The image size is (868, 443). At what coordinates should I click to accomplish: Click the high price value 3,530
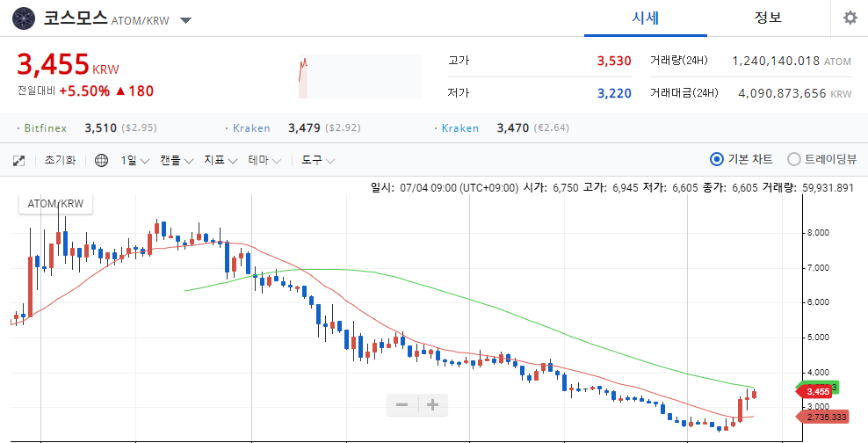[614, 61]
